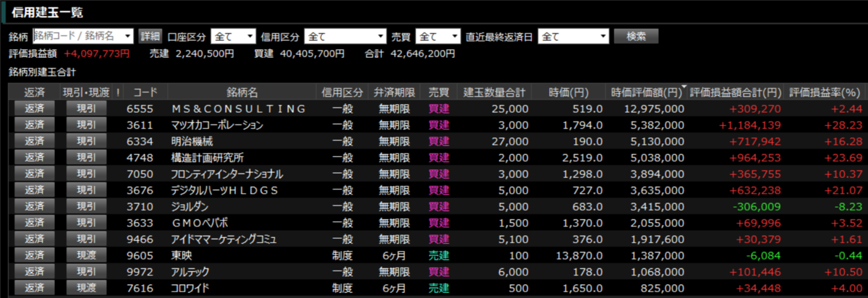Sort by the 返済 column header

(34, 92)
